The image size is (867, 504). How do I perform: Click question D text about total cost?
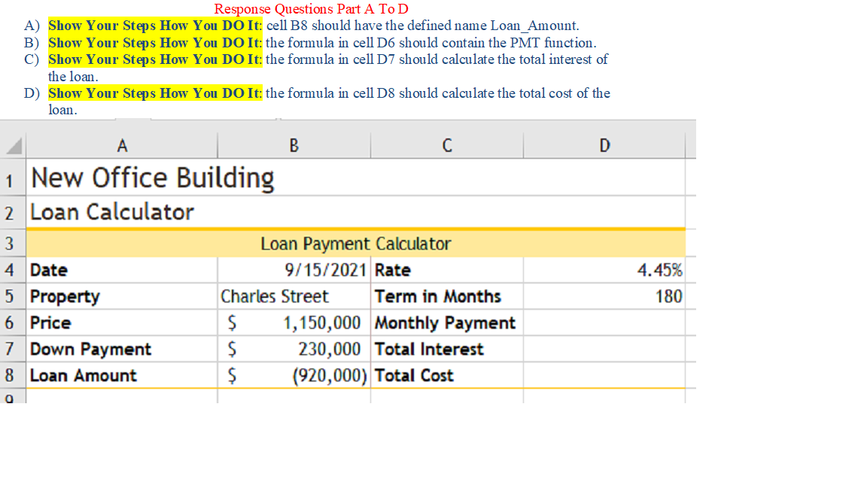(330, 101)
